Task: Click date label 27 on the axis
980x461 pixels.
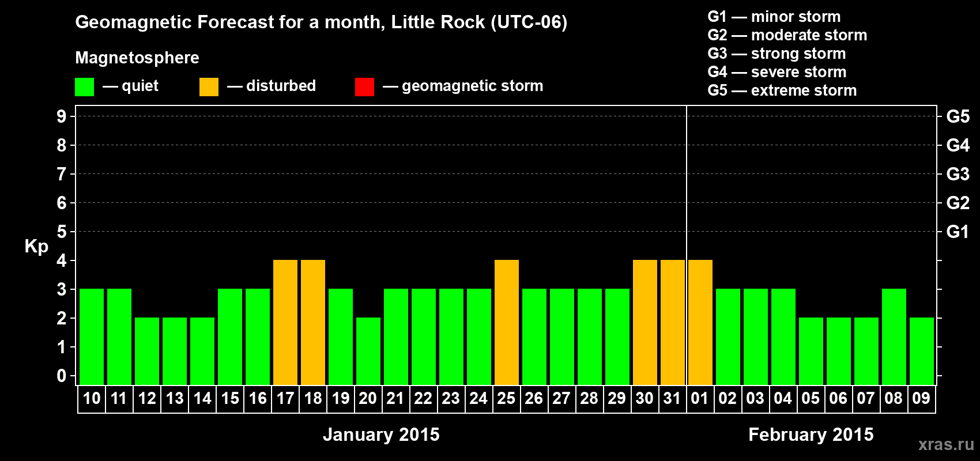Action: [561, 398]
